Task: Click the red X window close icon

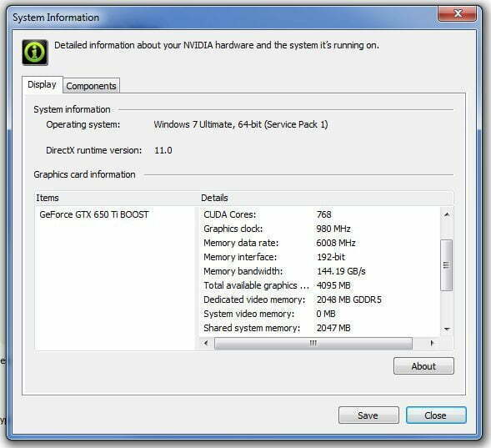Action: click(x=457, y=13)
